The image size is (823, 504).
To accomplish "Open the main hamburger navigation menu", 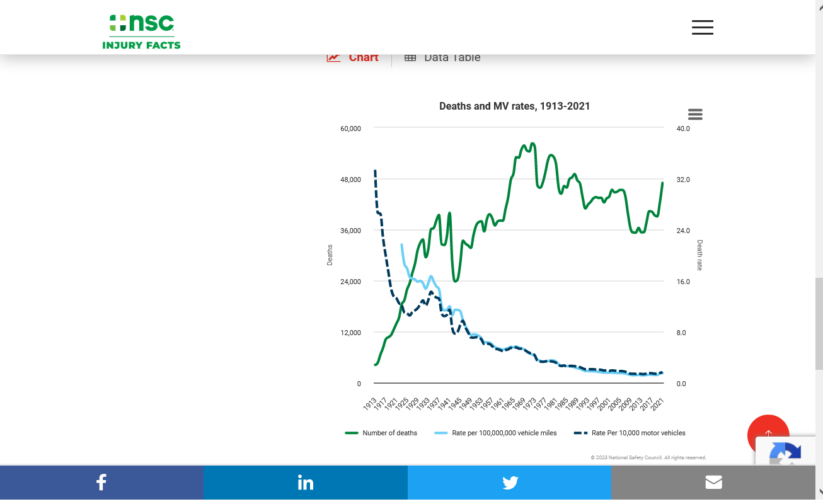I will 702,27.
